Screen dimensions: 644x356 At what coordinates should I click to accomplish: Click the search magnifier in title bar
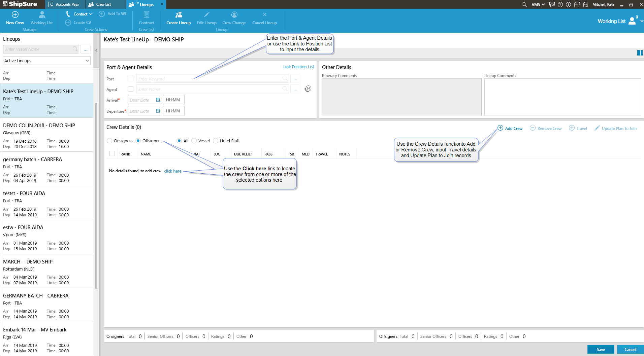click(524, 4)
